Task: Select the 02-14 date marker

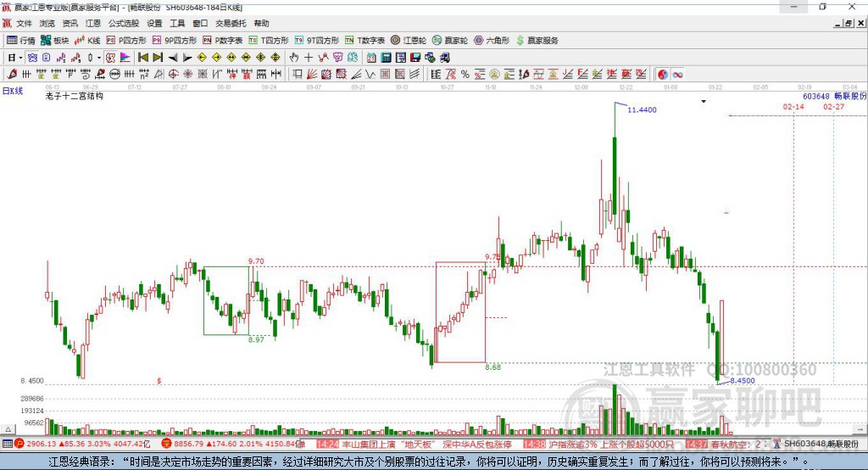Action: (793, 106)
